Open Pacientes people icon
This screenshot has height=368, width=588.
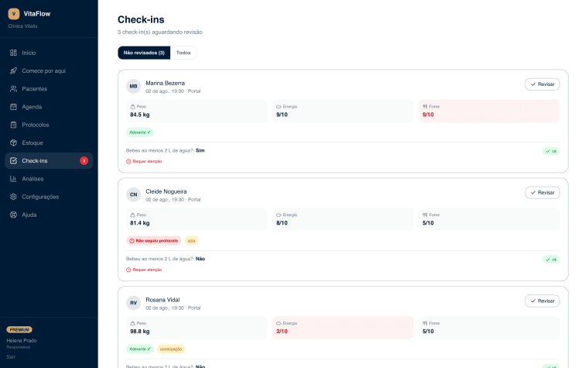click(x=13, y=89)
